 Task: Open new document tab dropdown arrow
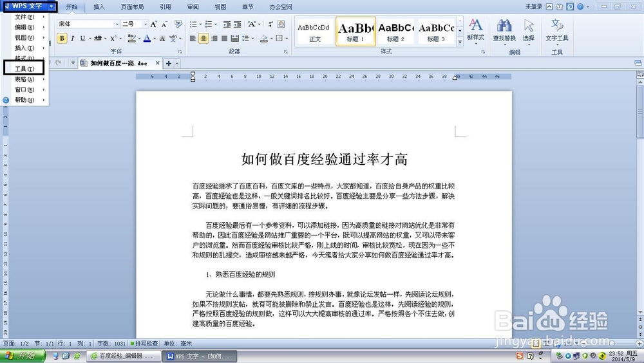[177, 63]
